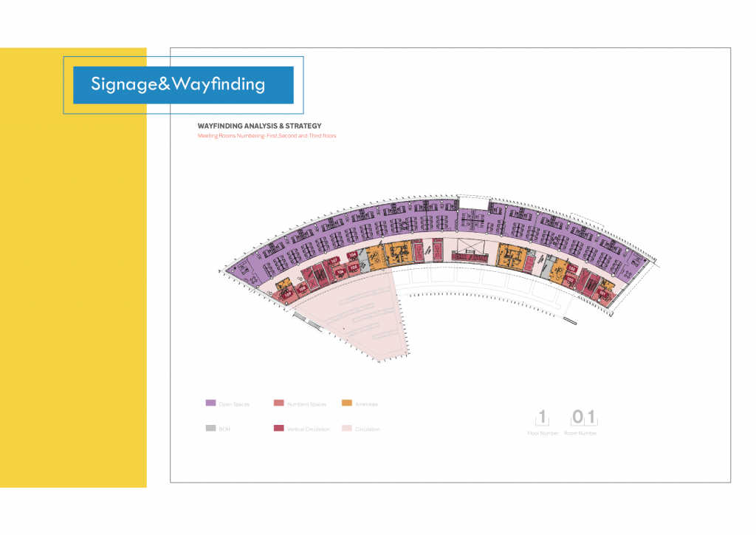Select the orange Amenities legend swatch
The width and height of the screenshot is (756, 535).
(346, 403)
